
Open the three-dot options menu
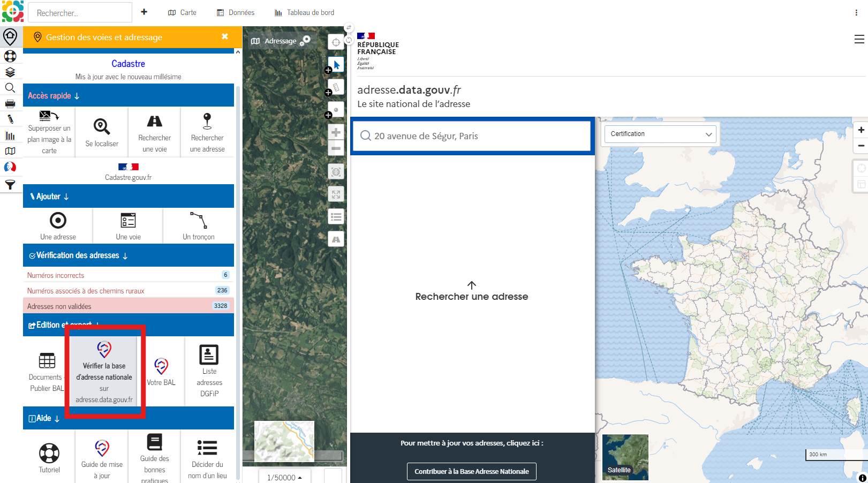(x=856, y=12)
